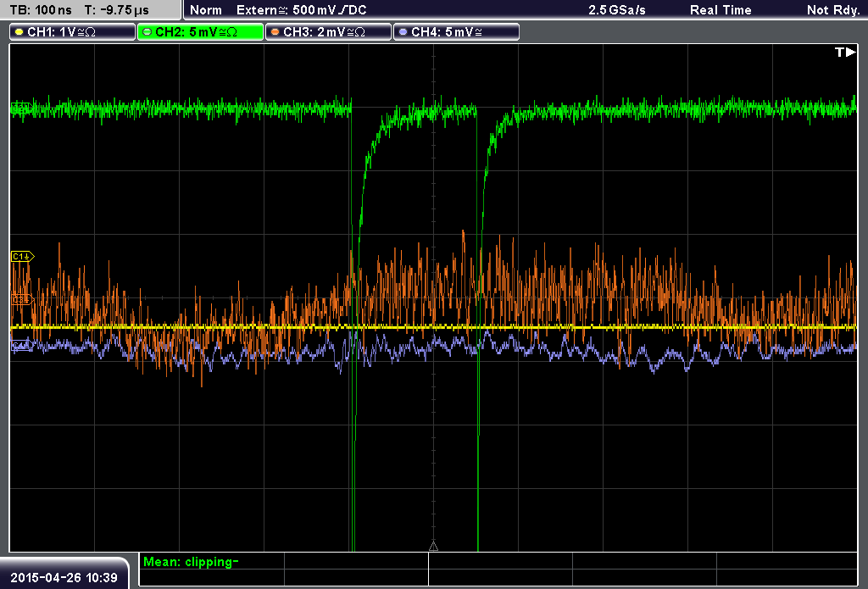Select the CH4: 5mV channel tab
Image resolution: width=868 pixels, height=589 pixels.
pos(456,32)
